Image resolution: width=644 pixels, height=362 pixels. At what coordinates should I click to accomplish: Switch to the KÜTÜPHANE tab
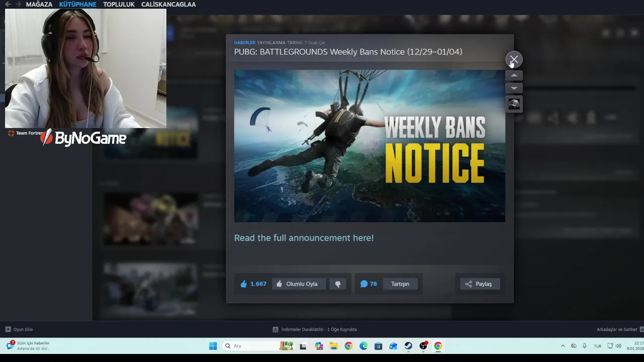pos(77,5)
